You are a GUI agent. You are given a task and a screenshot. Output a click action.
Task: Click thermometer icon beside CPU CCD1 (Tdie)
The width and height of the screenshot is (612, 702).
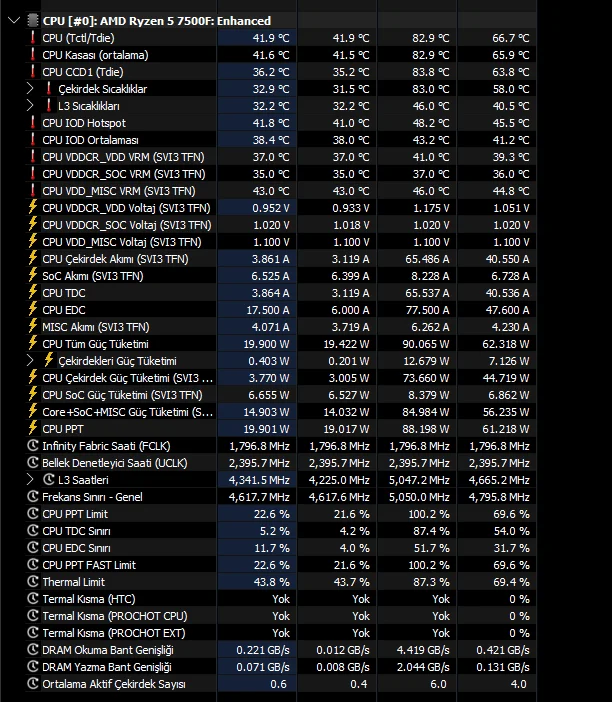33,72
